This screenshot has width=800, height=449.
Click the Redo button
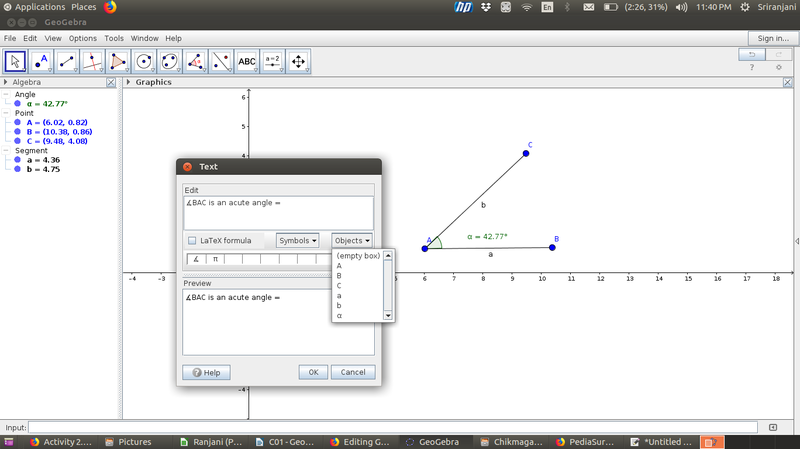pyautogui.click(x=779, y=54)
